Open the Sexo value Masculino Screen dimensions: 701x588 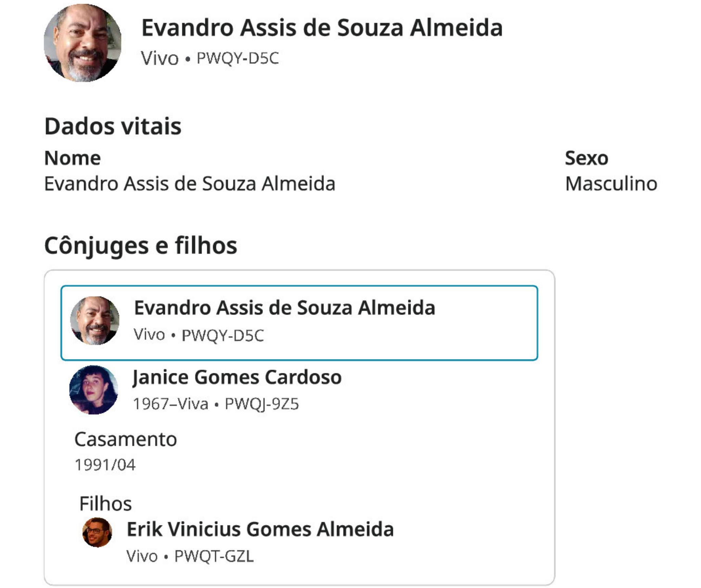coord(611,184)
